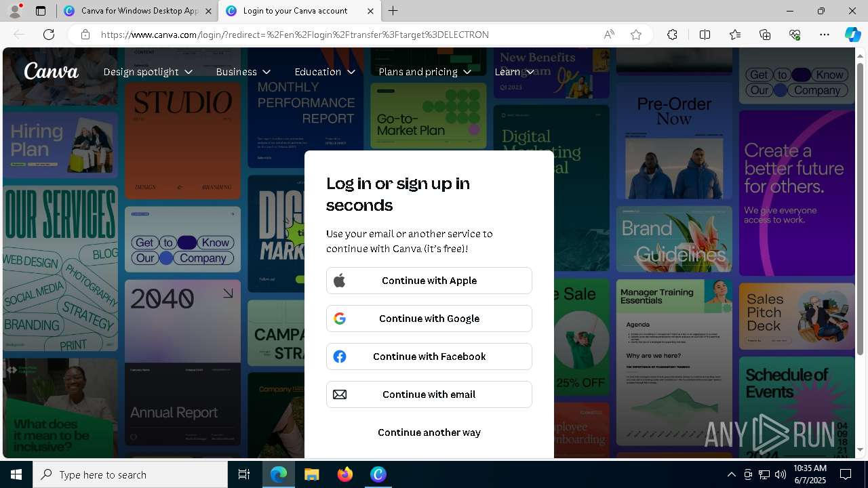Image resolution: width=868 pixels, height=488 pixels.
Task: Open Canva app on taskbar
Action: [x=378, y=474]
